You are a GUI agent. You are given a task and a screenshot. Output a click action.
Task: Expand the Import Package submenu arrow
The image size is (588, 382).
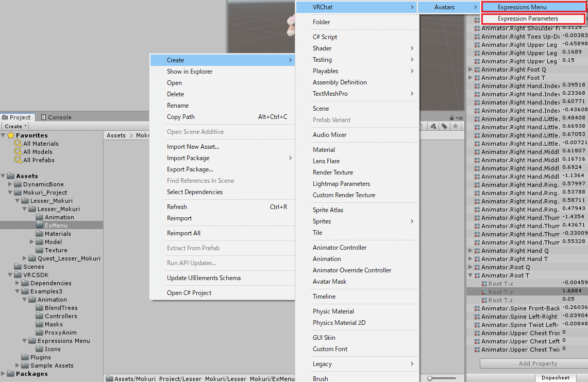(290, 158)
